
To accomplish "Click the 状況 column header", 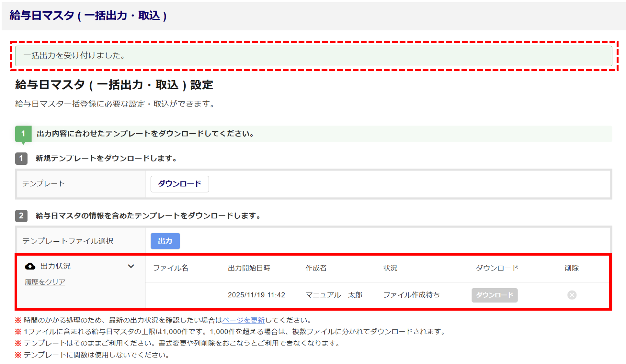I will click(x=390, y=268).
